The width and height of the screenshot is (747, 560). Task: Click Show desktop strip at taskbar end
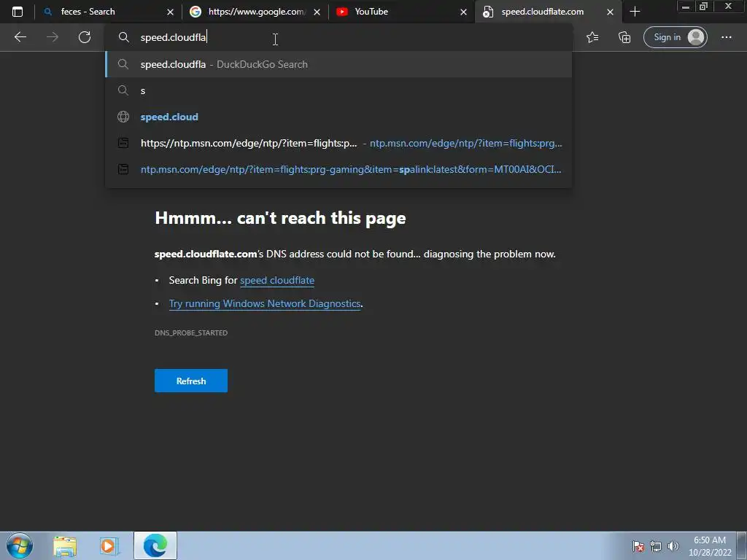(742, 545)
